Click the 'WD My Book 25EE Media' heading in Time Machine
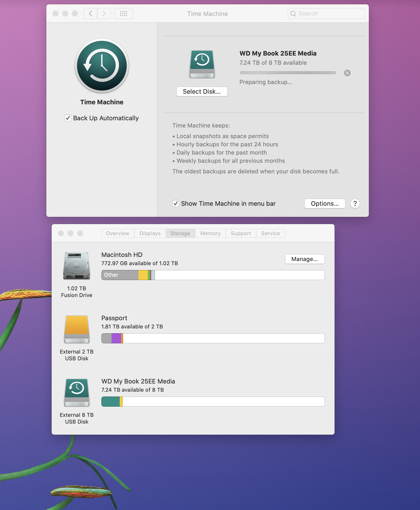Screen dimensions: 420x510 [x=278, y=53]
